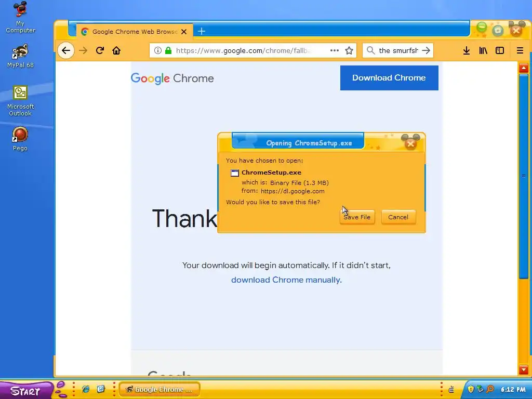Select the Google Chrome Web Browser tab
The image size is (532, 399).
(135, 32)
